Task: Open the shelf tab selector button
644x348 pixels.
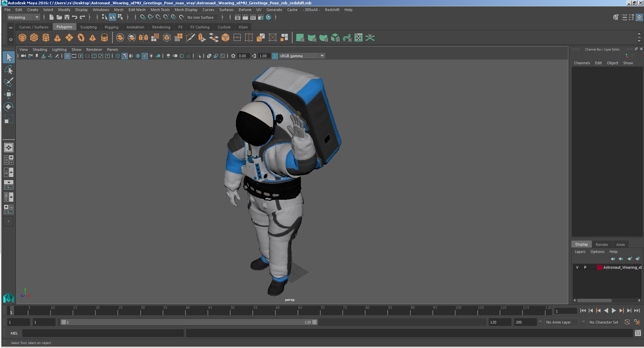Action: (11, 27)
